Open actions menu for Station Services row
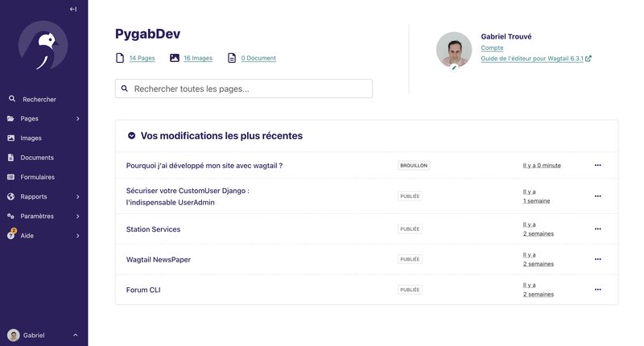This screenshot has width=644, height=346. [597, 229]
